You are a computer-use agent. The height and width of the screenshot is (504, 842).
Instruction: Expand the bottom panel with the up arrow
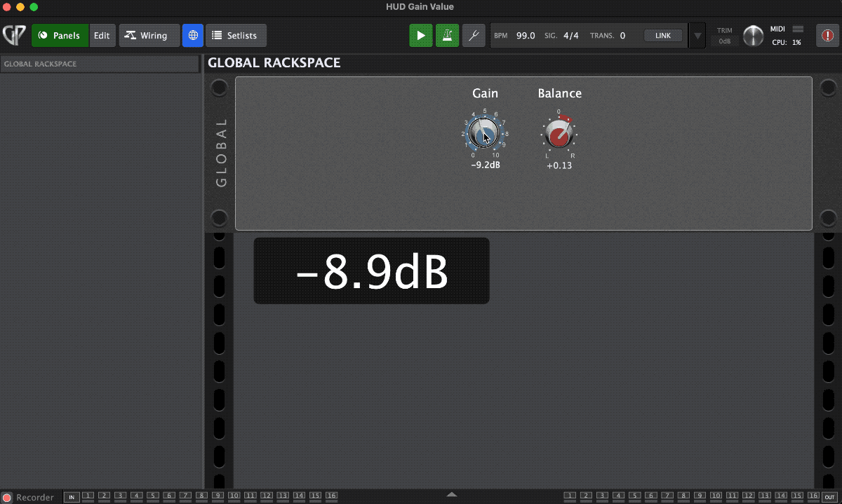coord(452,493)
